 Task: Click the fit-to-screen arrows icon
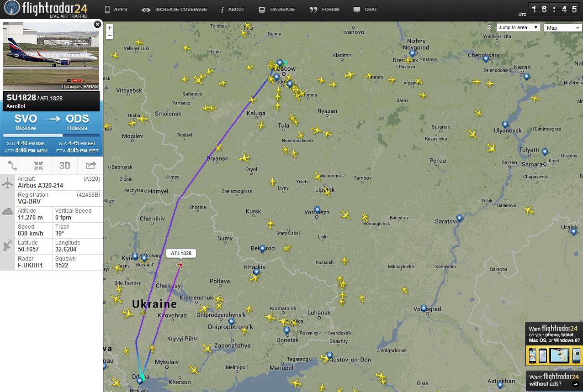point(38,166)
